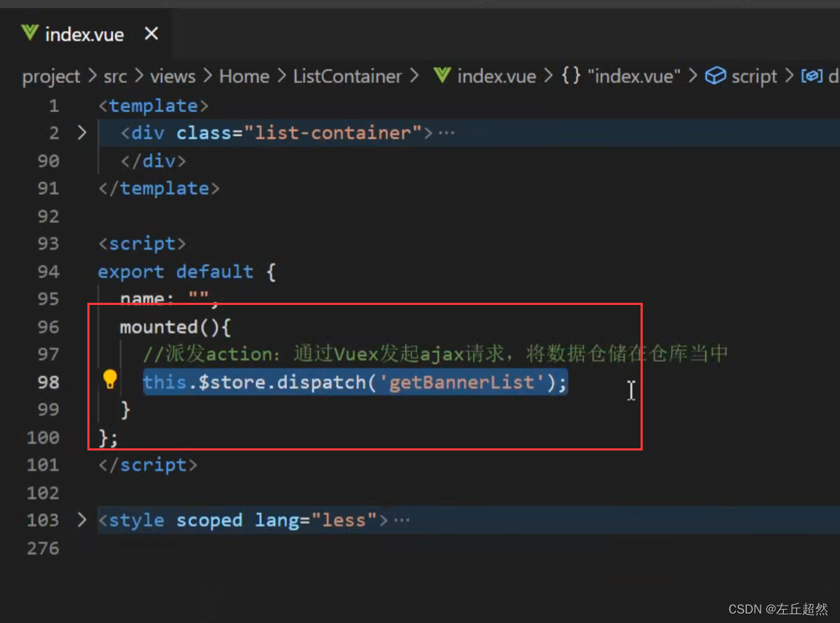This screenshot has width=840, height=623.
Task: Click the index.vue file breadcrumb
Action: (x=496, y=76)
